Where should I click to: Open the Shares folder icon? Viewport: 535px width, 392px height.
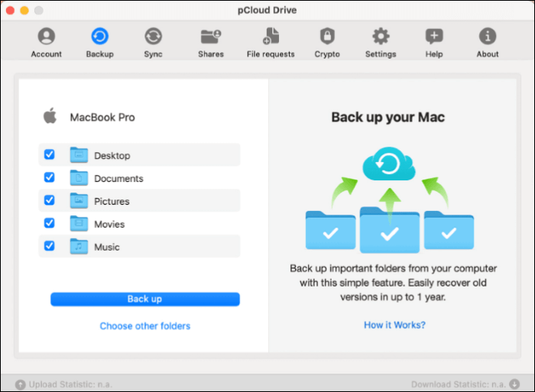[211, 36]
